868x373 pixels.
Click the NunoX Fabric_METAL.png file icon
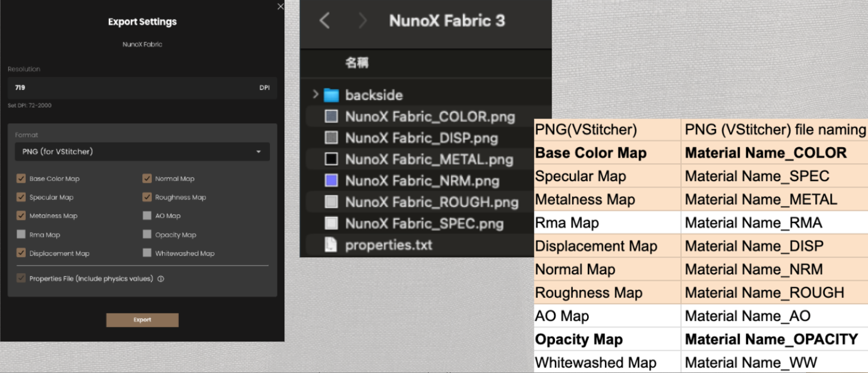point(331,159)
